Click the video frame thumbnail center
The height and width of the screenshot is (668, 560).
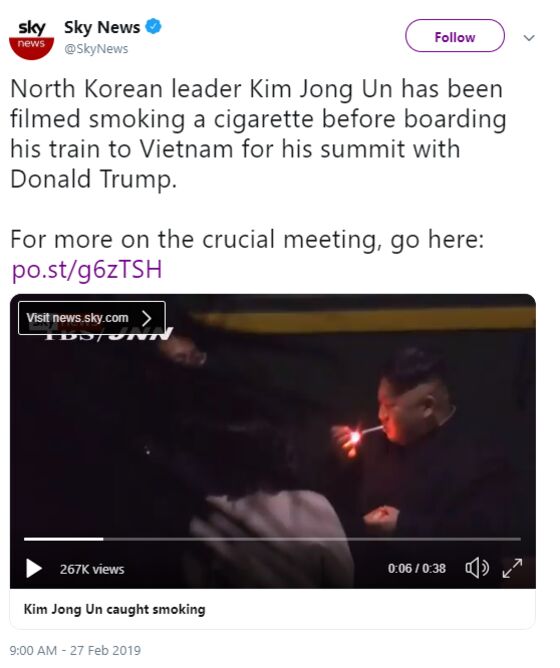coord(273,441)
